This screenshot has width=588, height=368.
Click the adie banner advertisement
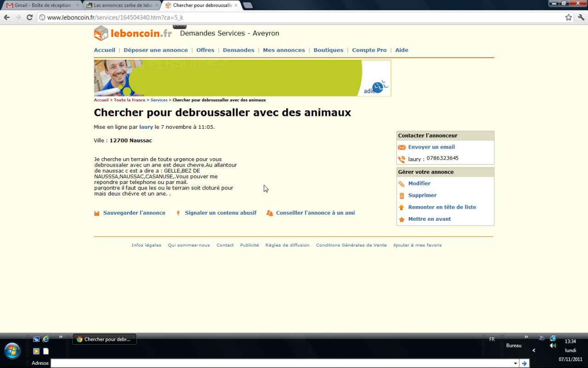click(x=242, y=78)
